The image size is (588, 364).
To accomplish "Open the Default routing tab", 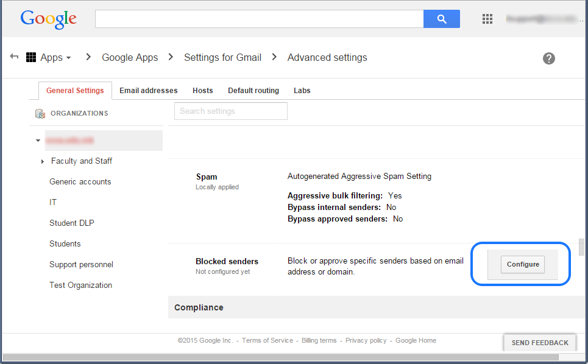I will 253,91.
